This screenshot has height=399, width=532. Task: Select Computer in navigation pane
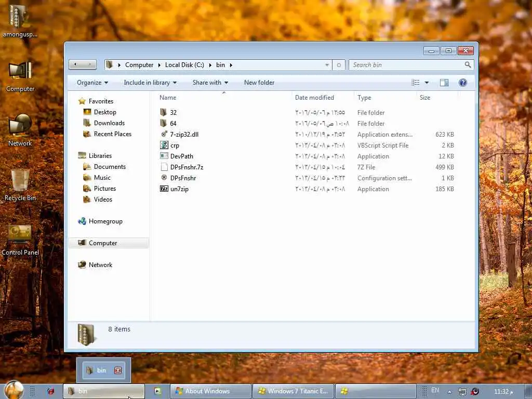[109, 243]
